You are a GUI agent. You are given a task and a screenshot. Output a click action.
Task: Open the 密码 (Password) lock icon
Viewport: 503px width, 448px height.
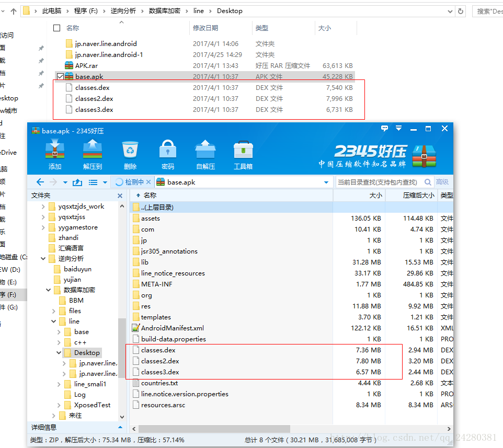coord(168,150)
